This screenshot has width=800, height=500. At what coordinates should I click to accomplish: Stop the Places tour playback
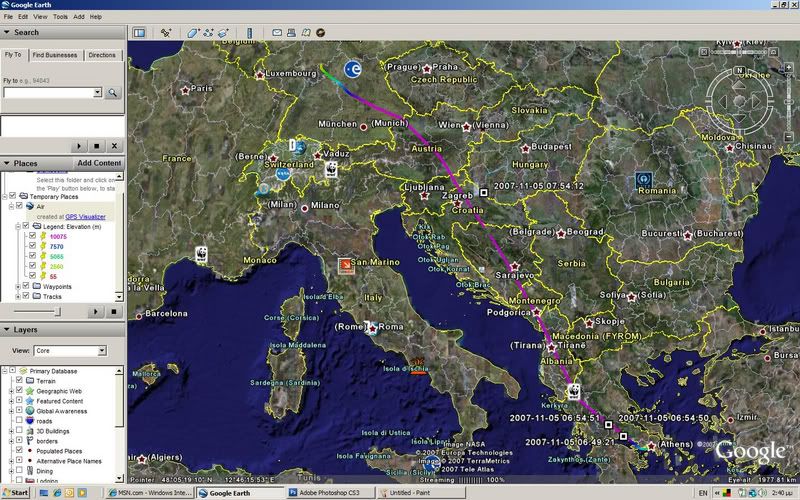click(114, 311)
